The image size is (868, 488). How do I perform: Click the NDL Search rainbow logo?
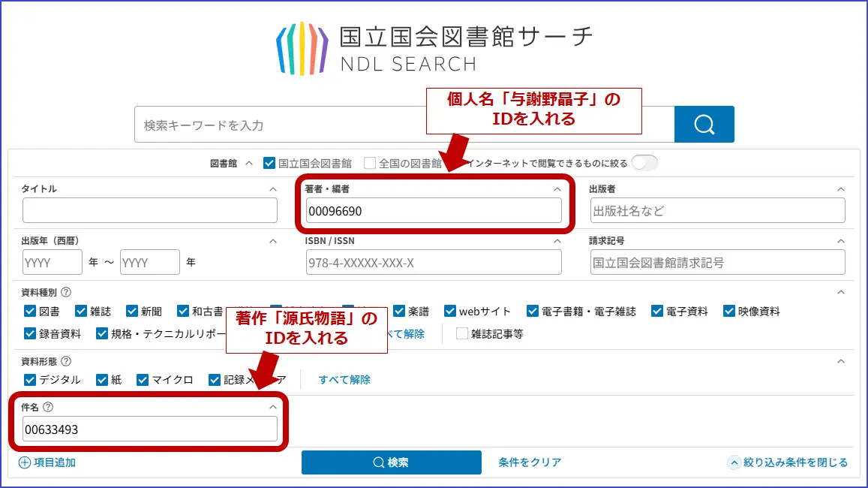pos(302,49)
